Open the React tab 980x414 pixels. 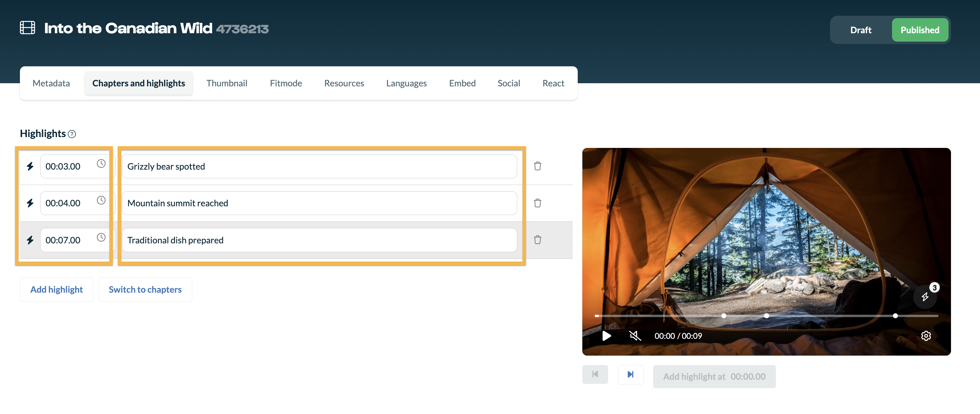[553, 83]
